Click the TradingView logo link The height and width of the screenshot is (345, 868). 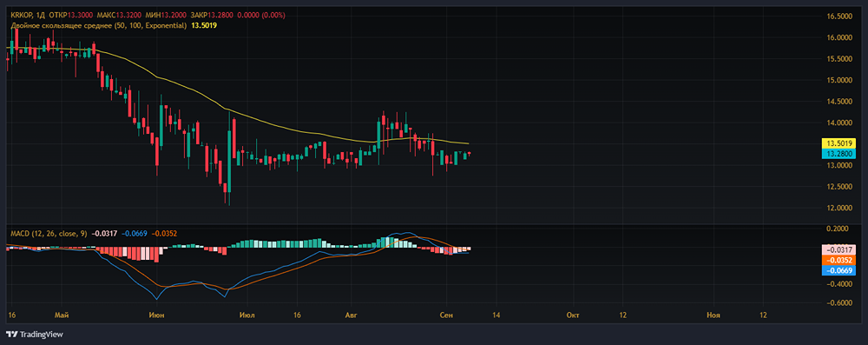[35, 335]
